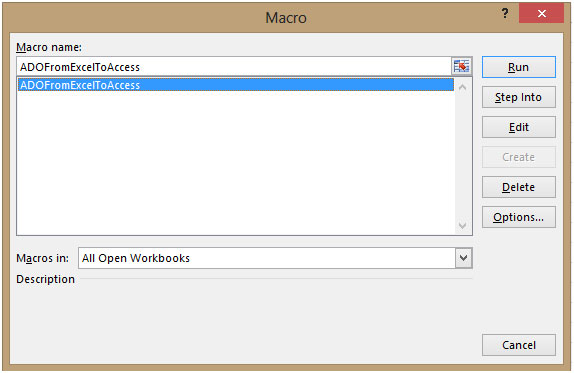Edit the ADOFromExcelToAccess macro

tap(518, 127)
